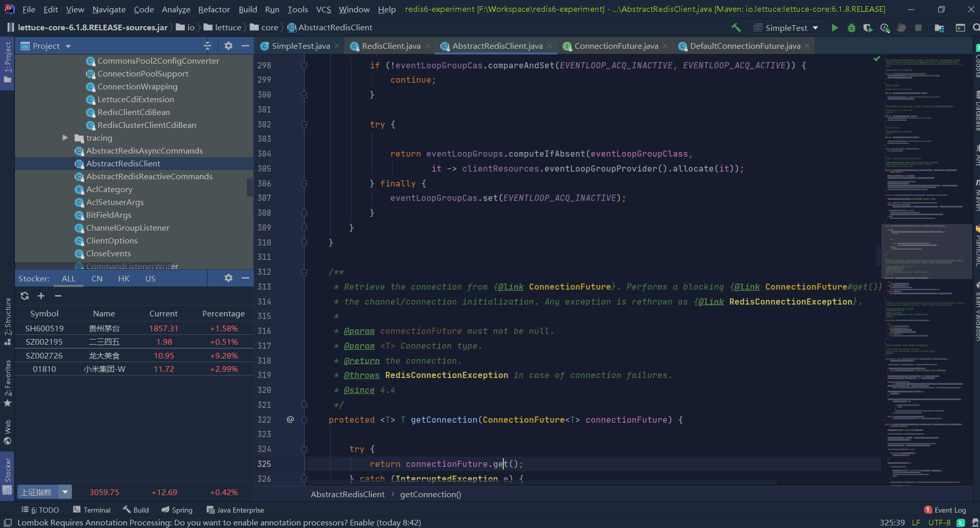
Task: Click the Build Project hammer icon
Action: [x=736, y=28]
